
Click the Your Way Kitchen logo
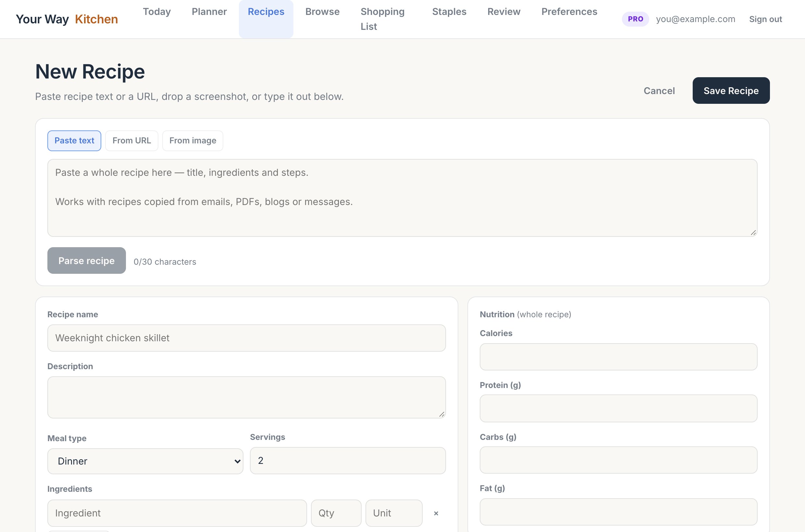67,19
